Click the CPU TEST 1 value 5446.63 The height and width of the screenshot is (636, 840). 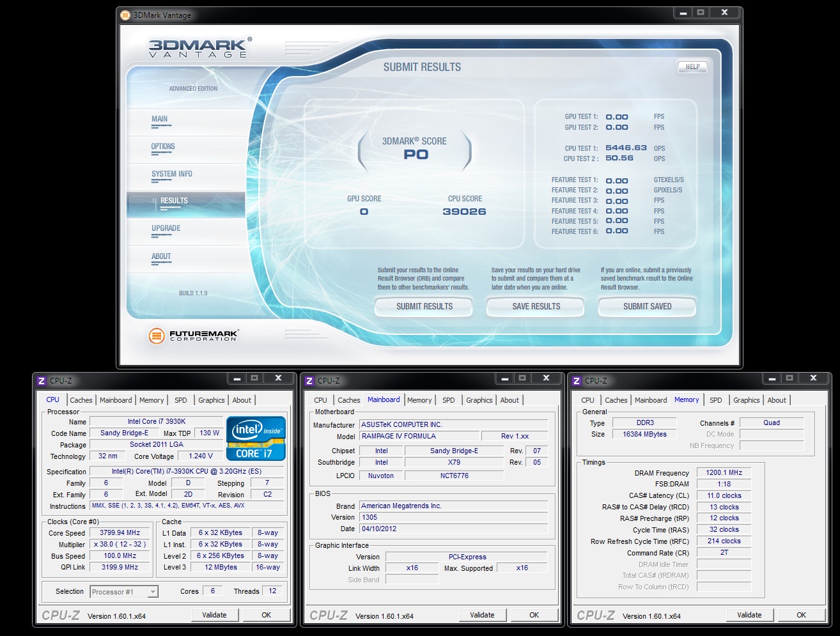(626, 148)
